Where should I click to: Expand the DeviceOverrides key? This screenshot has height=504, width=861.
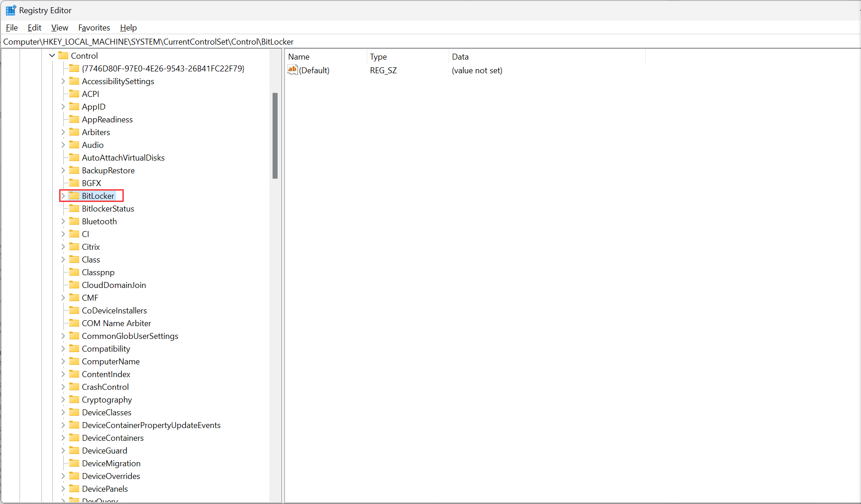pos(63,476)
